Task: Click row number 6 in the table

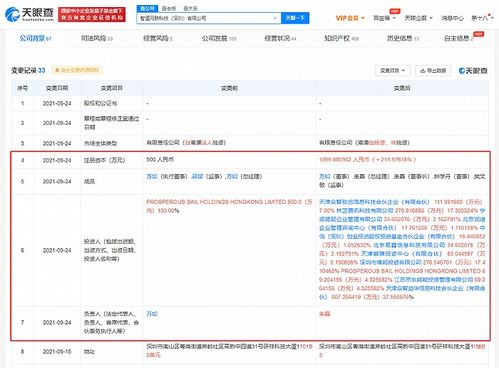Action: 22,250
